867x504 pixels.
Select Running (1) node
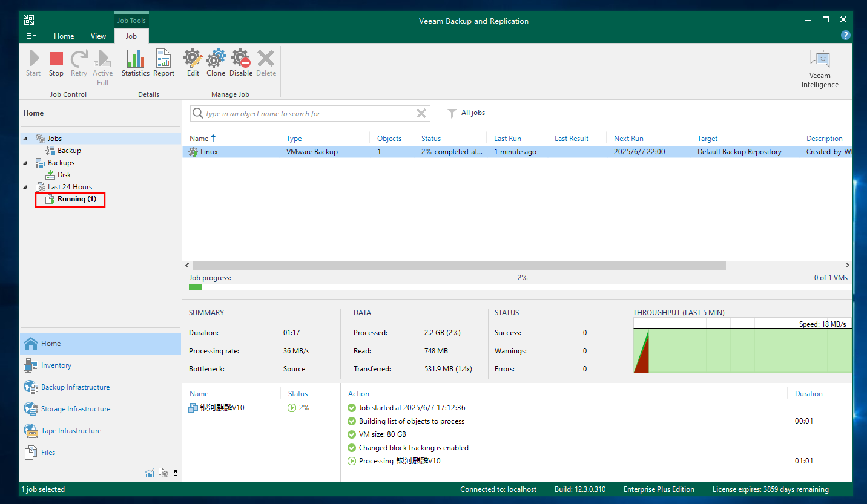click(x=76, y=199)
